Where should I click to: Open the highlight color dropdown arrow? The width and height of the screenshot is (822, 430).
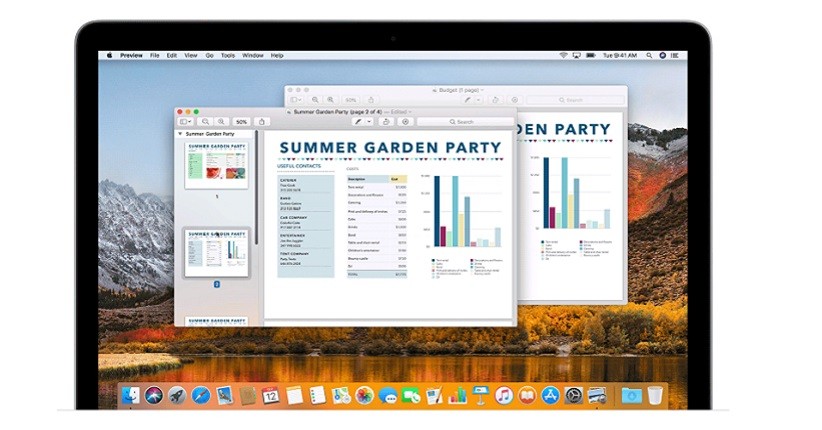coord(369,122)
